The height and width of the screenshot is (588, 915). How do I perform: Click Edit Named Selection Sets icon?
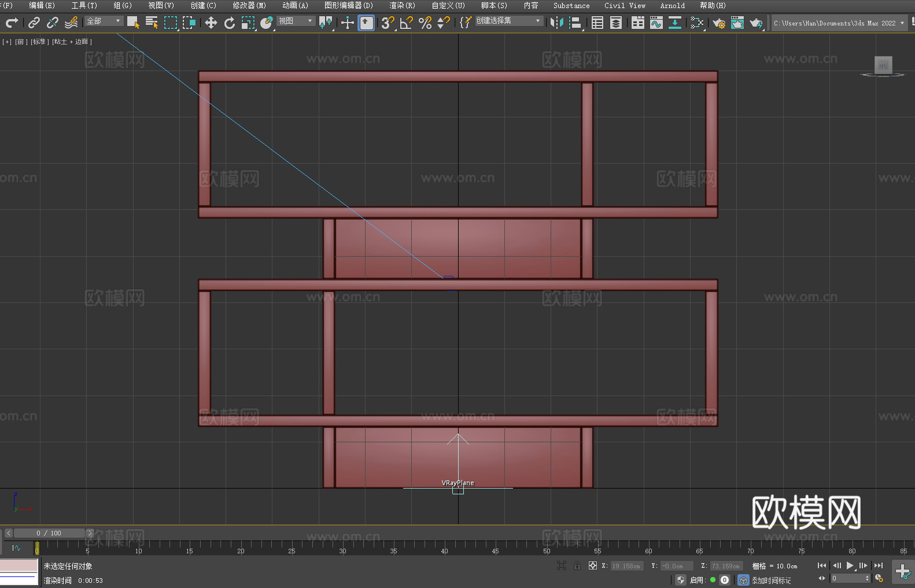tap(466, 23)
